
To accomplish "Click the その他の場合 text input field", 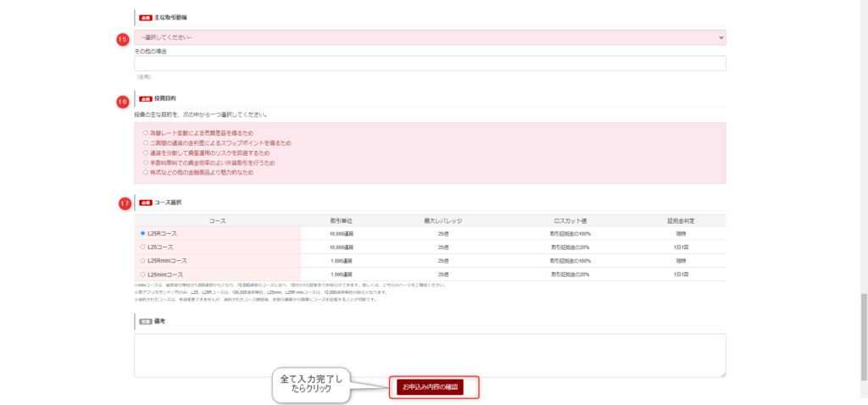I will (x=428, y=64).
